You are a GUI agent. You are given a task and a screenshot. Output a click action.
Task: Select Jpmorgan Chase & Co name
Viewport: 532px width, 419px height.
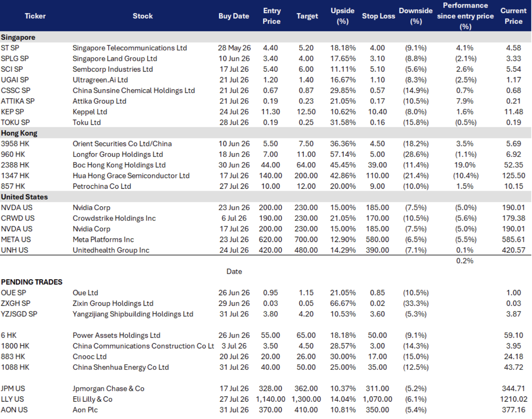(108, 388)
